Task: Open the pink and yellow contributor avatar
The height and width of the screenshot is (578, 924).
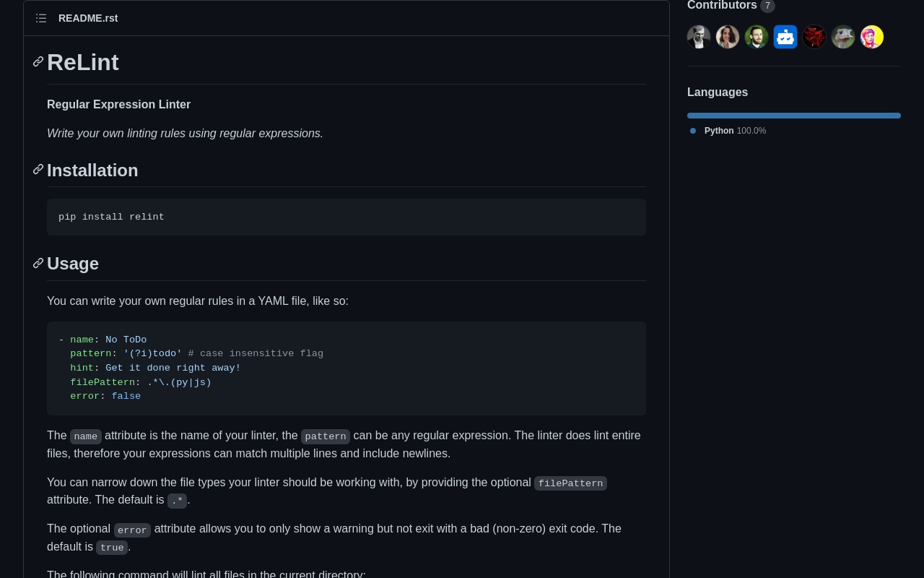Action: [x=872, y=37]
